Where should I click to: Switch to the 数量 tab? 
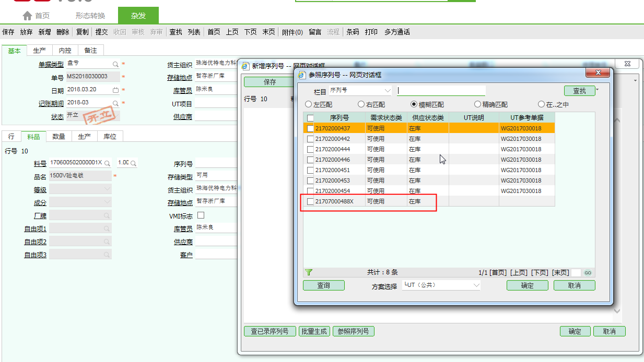[x=58, y=137]
